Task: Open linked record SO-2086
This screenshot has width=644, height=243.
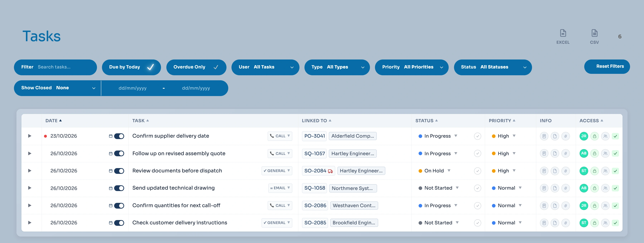Action: click(315, 206)
